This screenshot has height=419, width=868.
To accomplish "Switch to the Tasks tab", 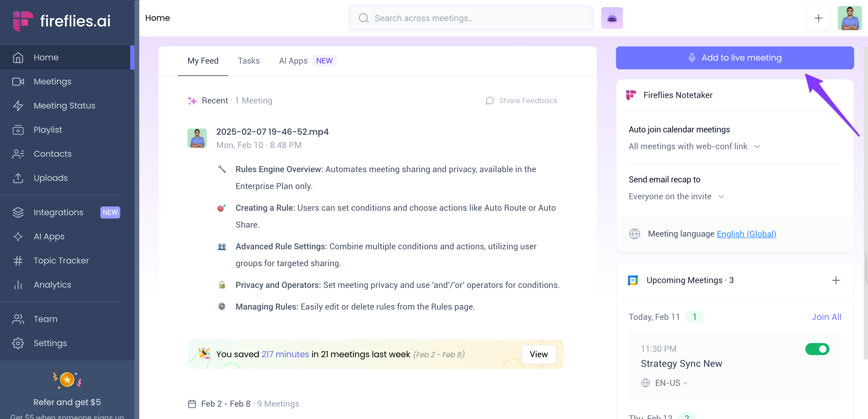I will (249, 61).
